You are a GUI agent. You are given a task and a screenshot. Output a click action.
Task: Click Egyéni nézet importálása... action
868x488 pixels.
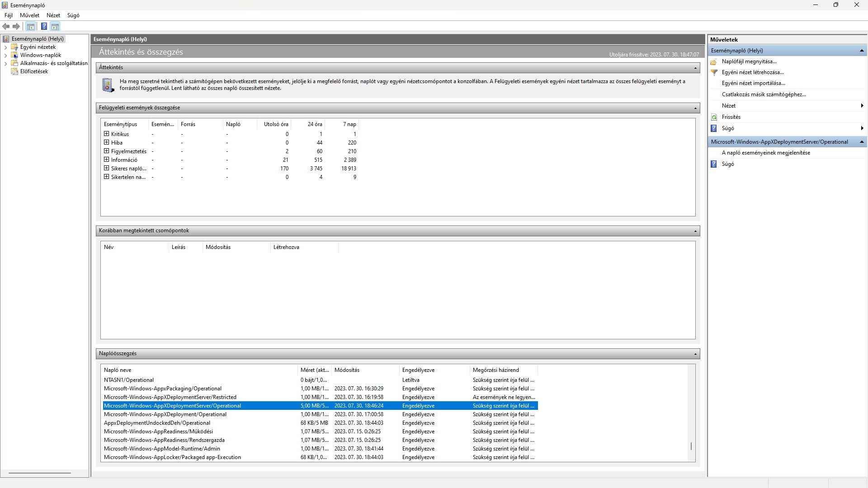(754, 83)
